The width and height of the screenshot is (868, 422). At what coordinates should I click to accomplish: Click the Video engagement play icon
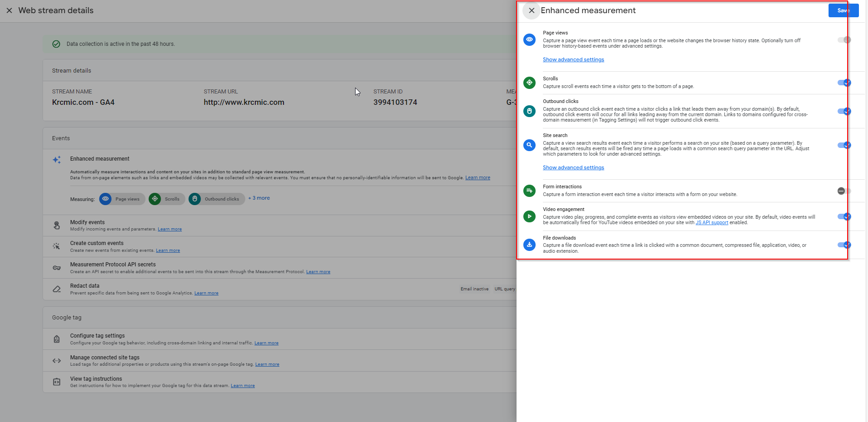click(x=529, y=216)
